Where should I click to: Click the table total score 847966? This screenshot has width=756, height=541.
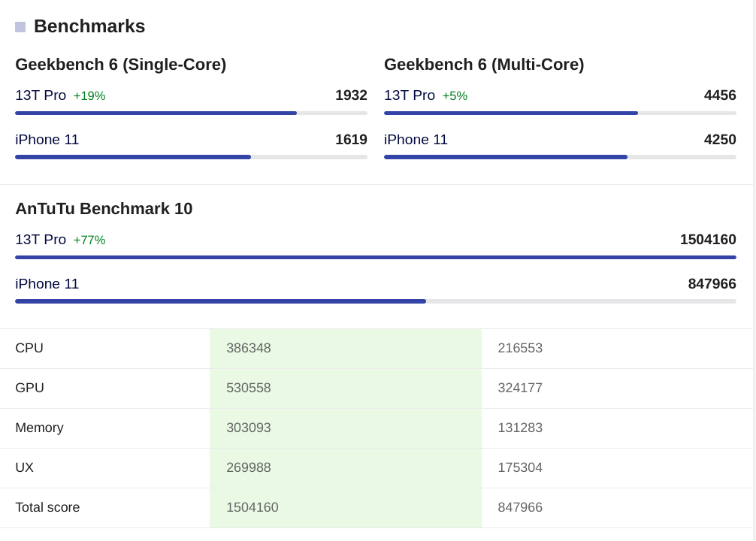(x=520, y=507)
